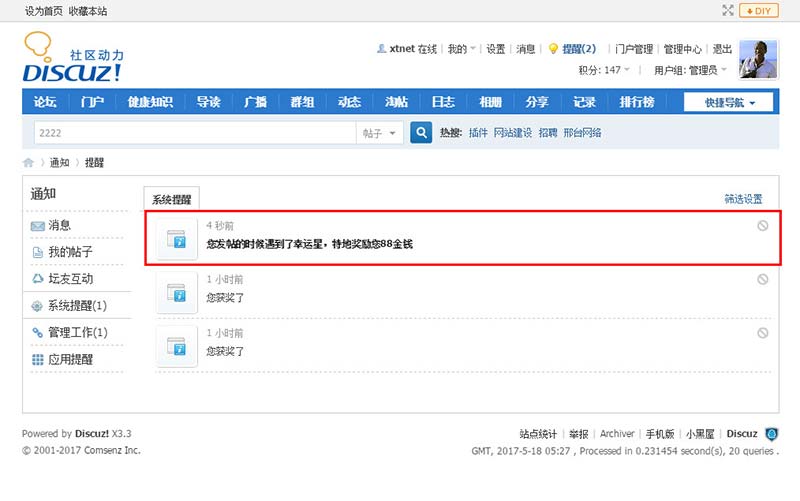Expand the 我的 user menu

point(461,49)
